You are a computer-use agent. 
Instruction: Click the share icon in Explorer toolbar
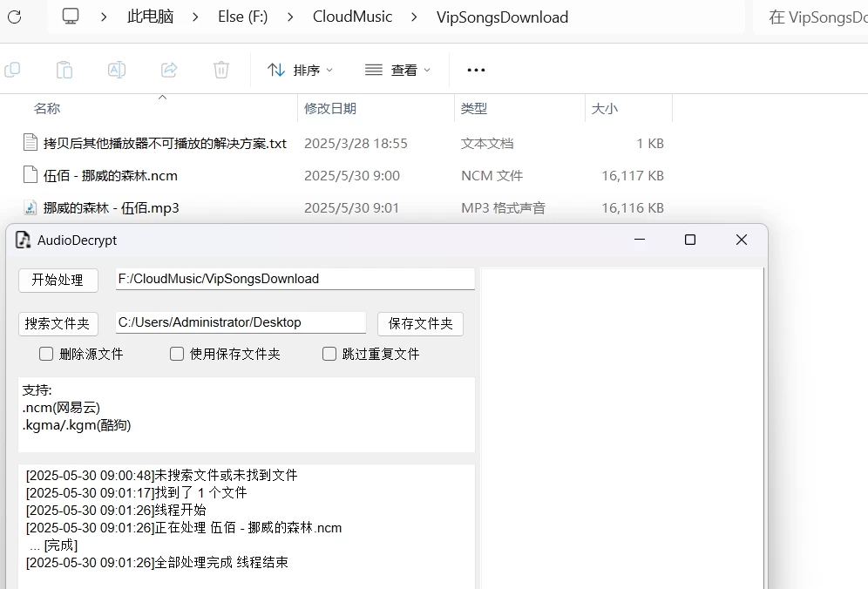[169, 70]
